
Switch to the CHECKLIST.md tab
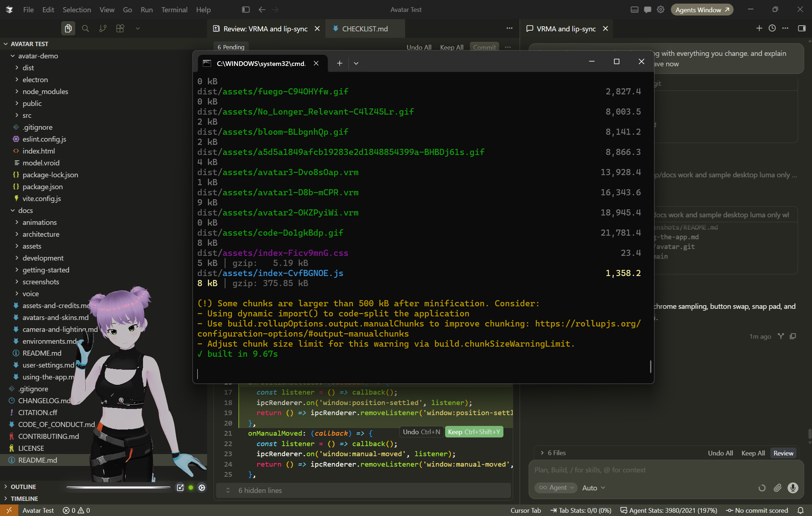365,29
